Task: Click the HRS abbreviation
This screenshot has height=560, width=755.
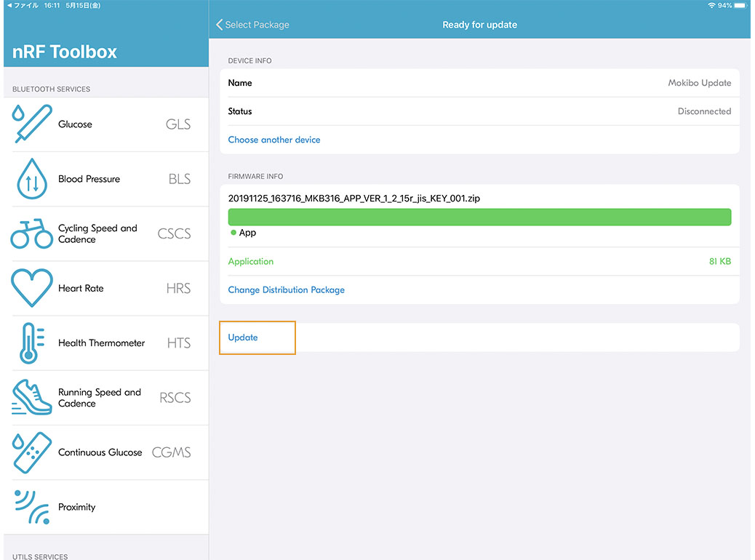Action: [179, 289]
